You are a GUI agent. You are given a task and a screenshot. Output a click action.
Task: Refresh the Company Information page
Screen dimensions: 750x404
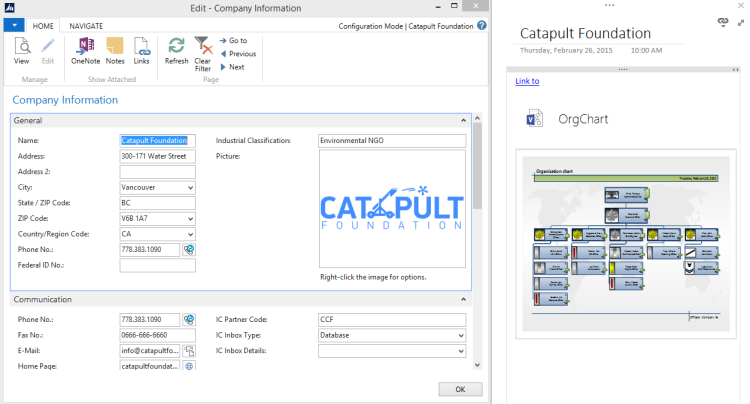(176, 51)
